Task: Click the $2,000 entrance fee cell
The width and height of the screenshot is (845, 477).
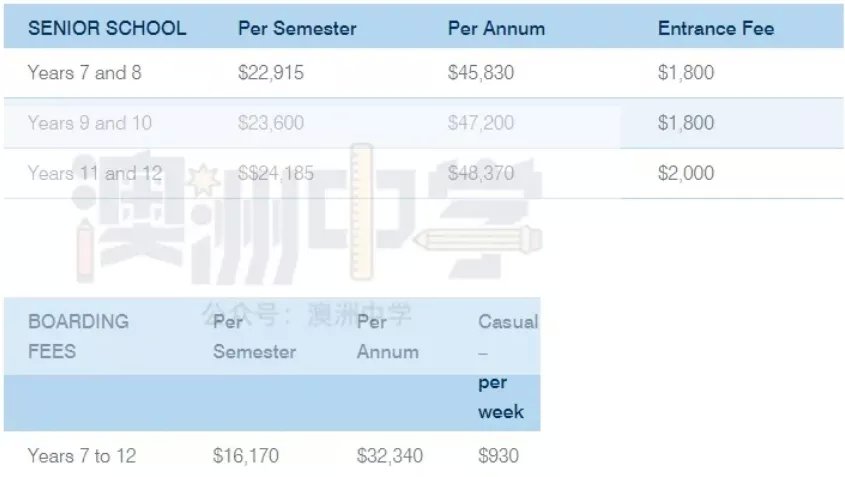Action: 686,173
